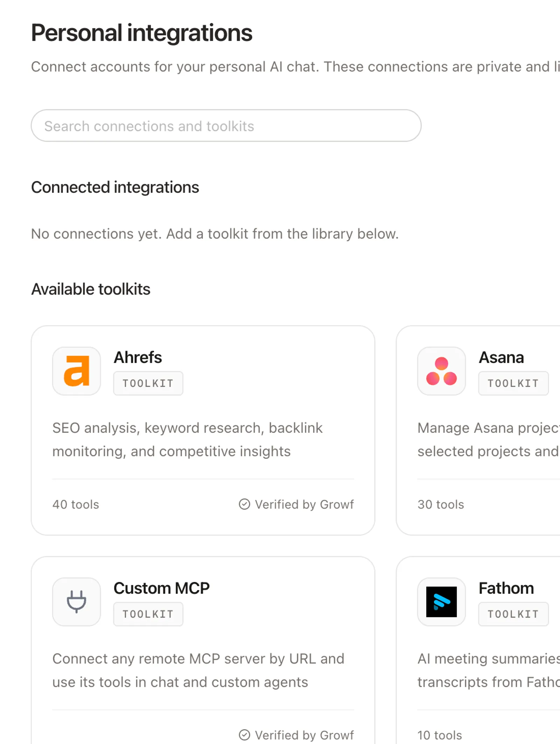560x744 pixels.
Task: Click the '30 tools' text on Asana card
Action: (441, 504)
